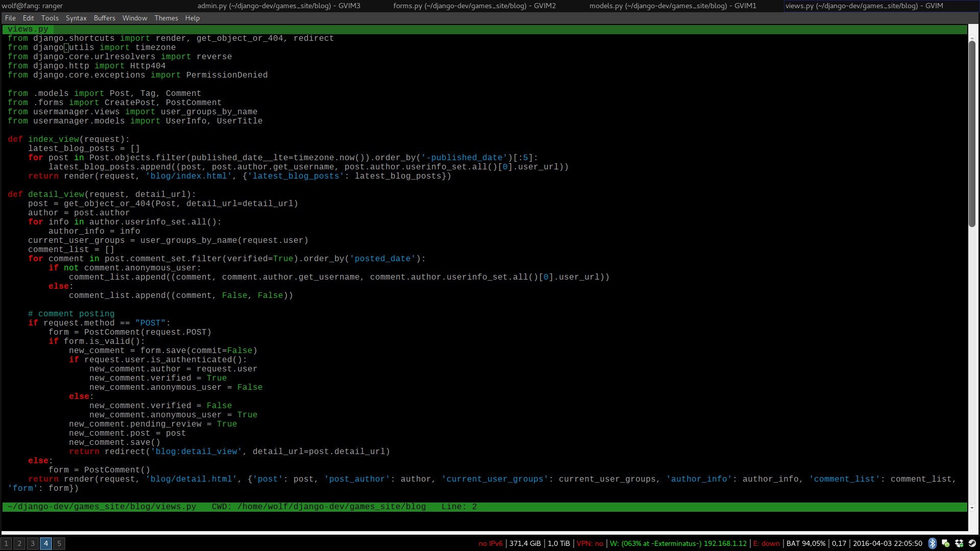Click the date and time '2016-04-03 22:05:50'

[x=888, y=543]
